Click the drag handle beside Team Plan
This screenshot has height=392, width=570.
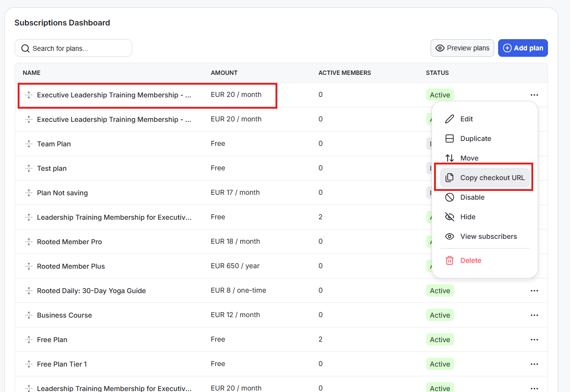pyautogui.click(x=29, y=144)
